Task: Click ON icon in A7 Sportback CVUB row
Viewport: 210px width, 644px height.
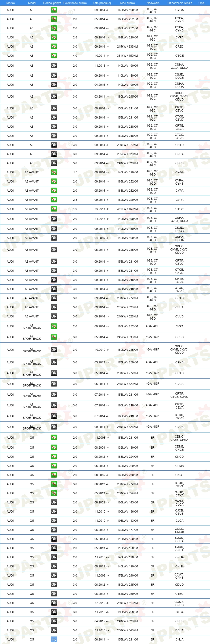Action: coord(54,427)
